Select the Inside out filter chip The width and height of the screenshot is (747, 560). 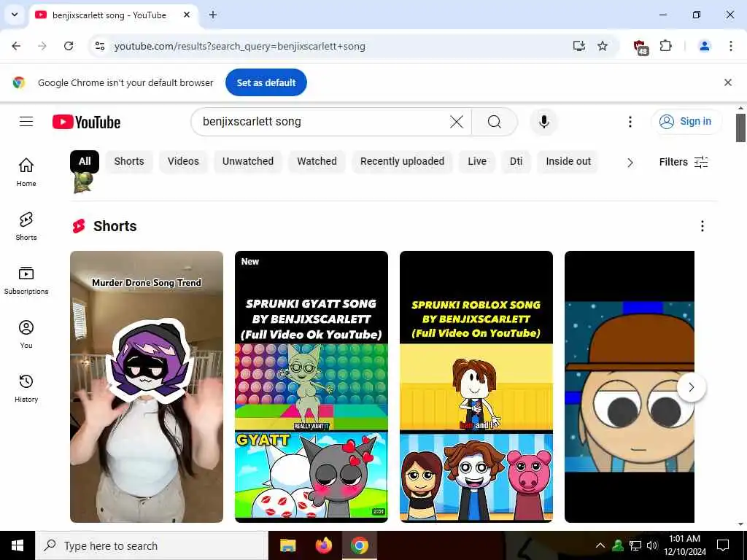568,161
